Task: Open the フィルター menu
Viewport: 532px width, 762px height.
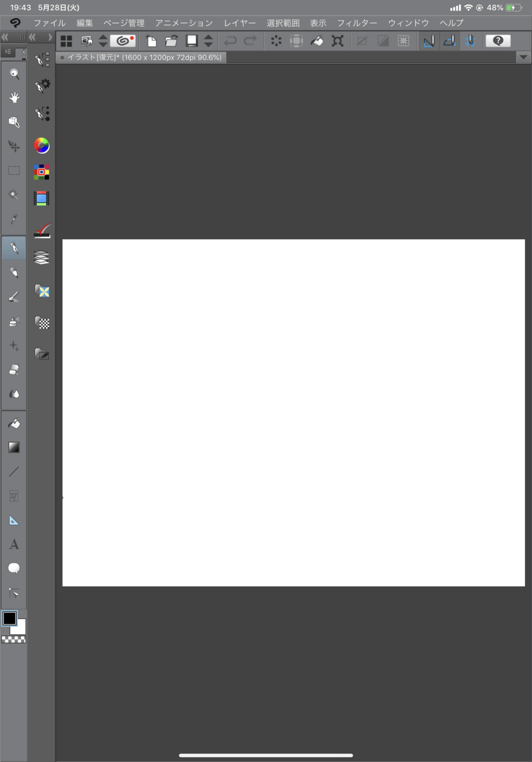Action: coord(357,23)
